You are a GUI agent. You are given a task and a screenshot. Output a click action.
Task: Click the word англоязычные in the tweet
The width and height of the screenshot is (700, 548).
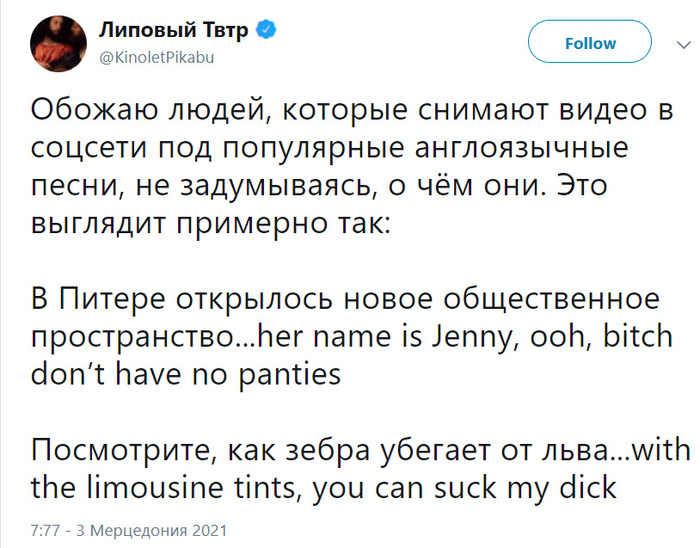point(521,149)
